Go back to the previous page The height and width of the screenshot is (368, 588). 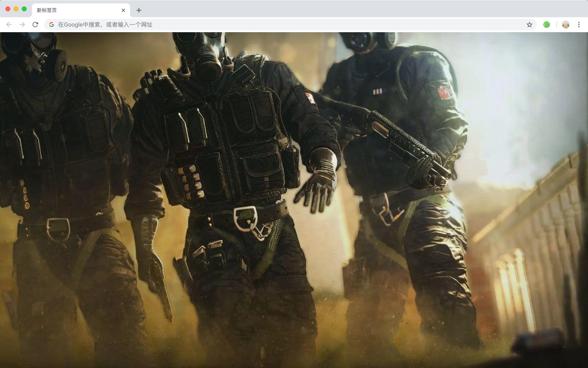tap(9, 24)
